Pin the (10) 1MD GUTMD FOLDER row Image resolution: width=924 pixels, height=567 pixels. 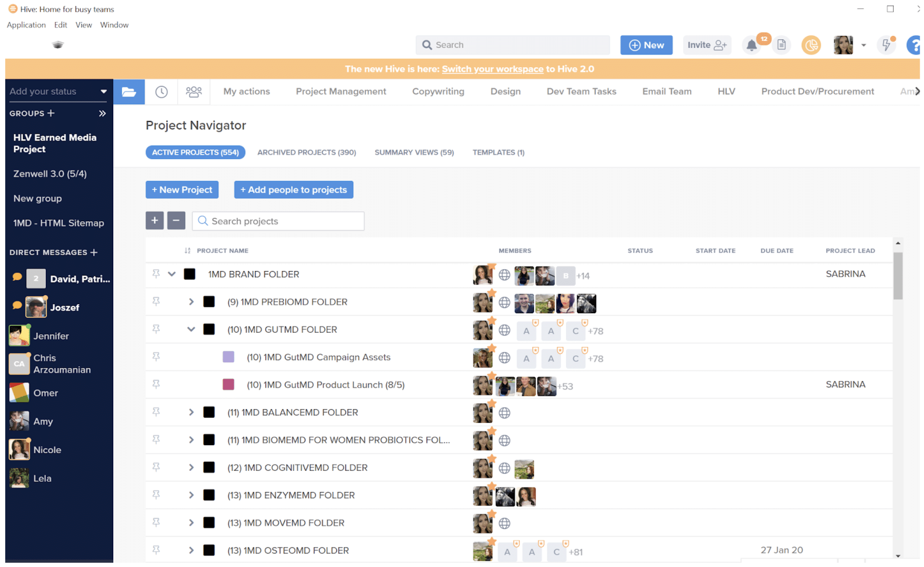[156, 329]
